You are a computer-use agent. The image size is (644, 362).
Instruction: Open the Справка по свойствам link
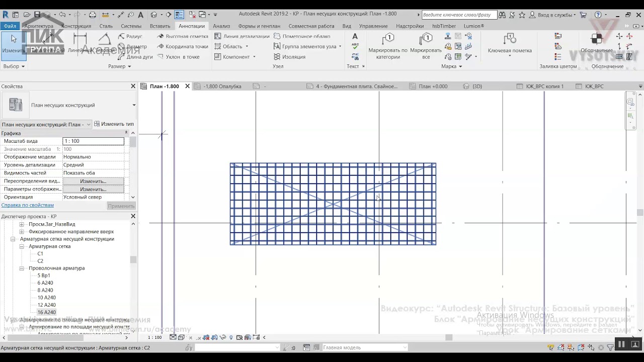(x=28, y=205)
